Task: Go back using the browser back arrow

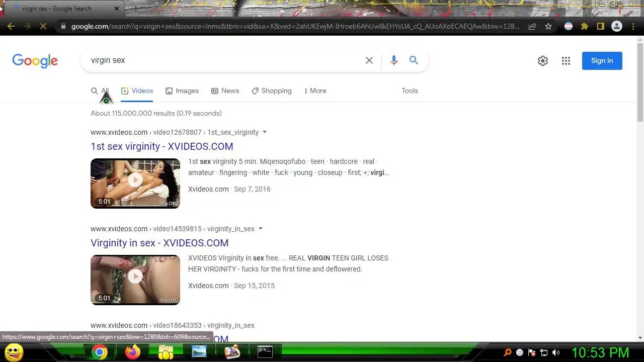Action: pyautogui.click(x=11, y=26)
